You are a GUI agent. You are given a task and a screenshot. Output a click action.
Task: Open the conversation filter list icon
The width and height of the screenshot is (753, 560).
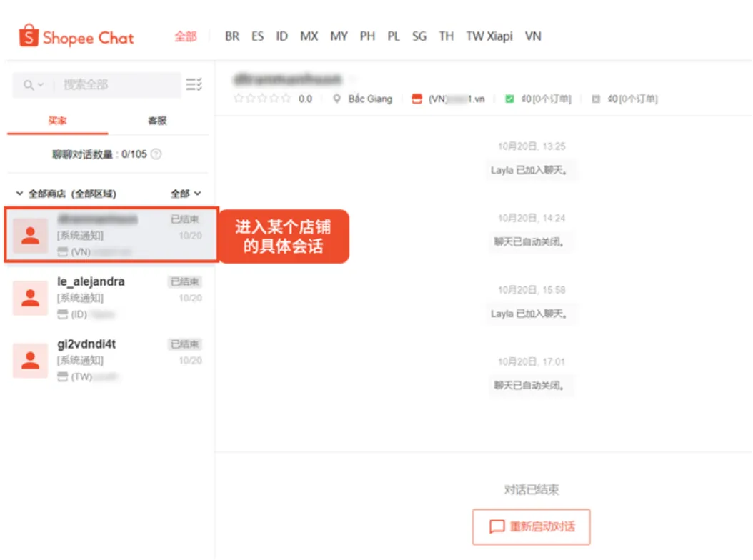pyautogui.click(x=194, y=84)
